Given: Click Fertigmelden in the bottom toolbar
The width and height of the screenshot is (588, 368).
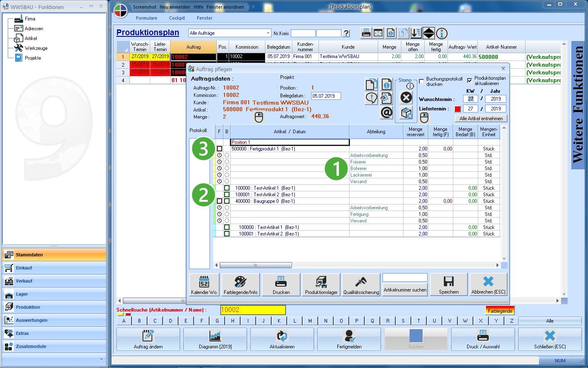Looking at the screenshot, I should (349, 339).
